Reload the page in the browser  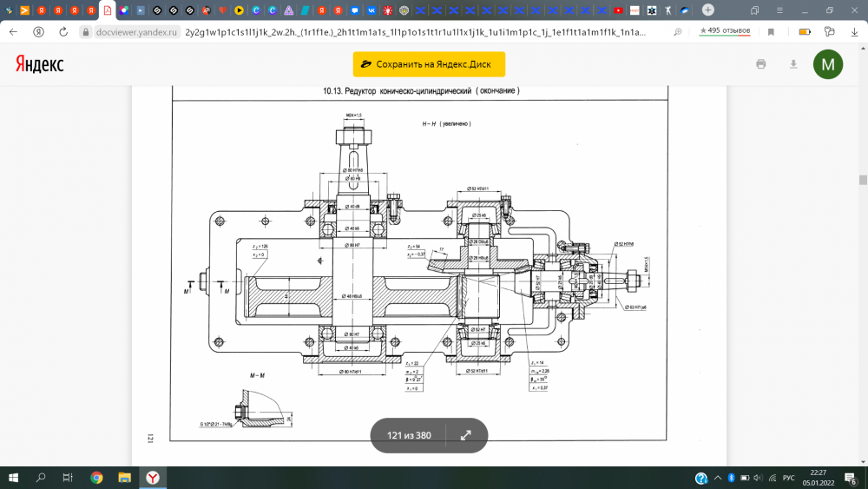pyautogui.click(x=63, y=31)
